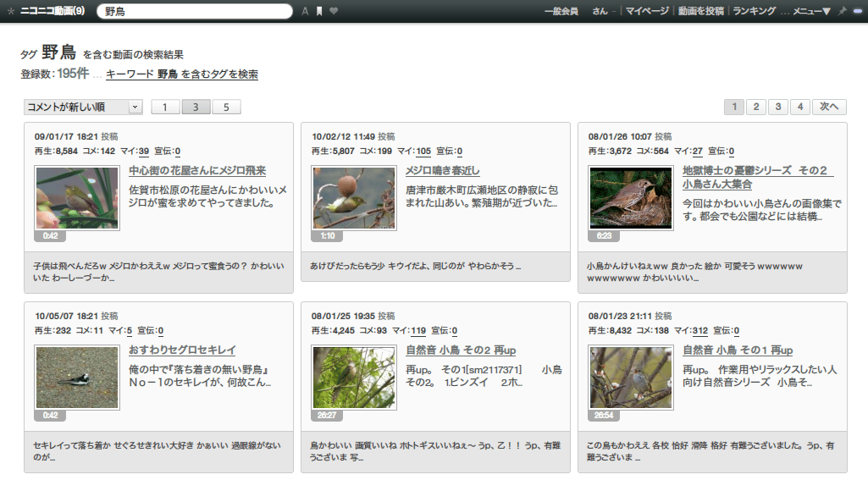The height and width of the screenshot is (480, 868).
Task: Select column layout button 5
Action: click(x=226, y=107)
